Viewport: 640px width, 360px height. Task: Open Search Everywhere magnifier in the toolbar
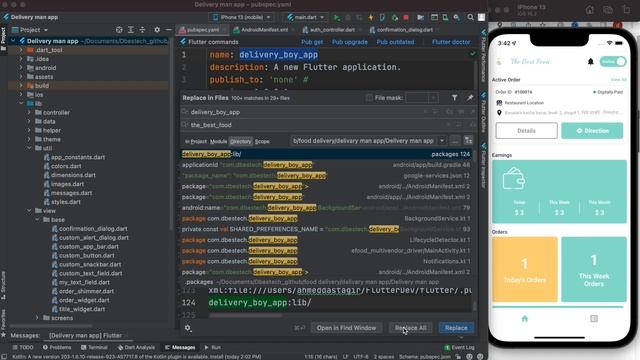[x=471, y=17]
